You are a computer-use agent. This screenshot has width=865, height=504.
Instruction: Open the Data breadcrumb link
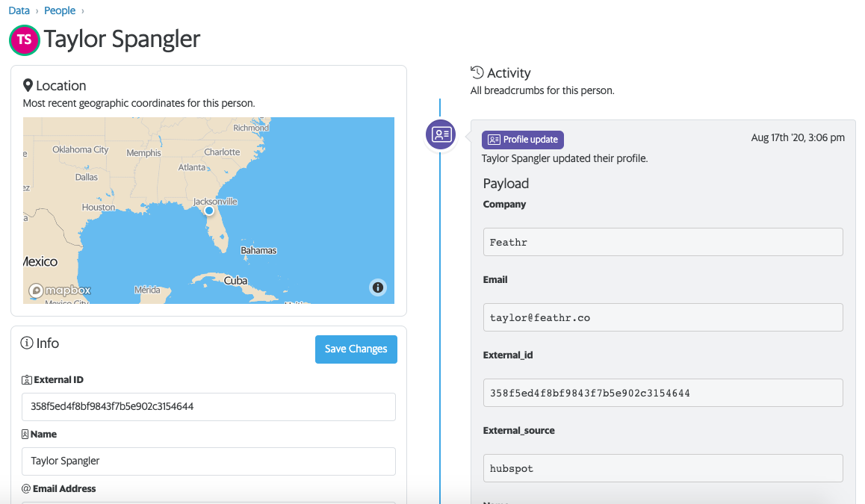coord(19,10)
